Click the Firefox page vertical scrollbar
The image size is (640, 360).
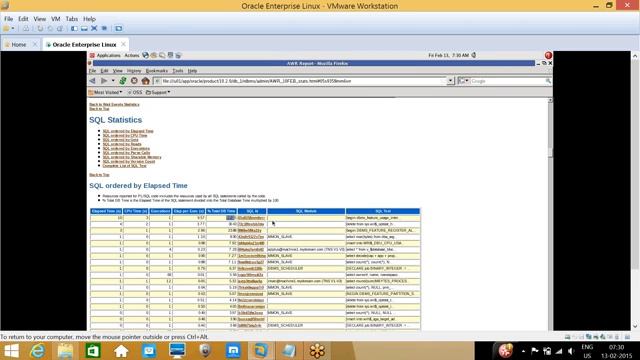tap(550, 214)
